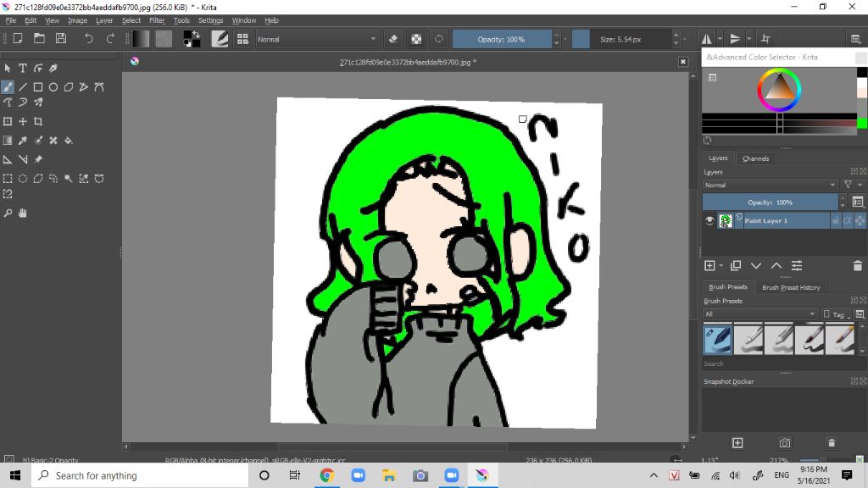Select the Ellipse tool
This screenshot has width=868, height=488.
pos(53,87)
